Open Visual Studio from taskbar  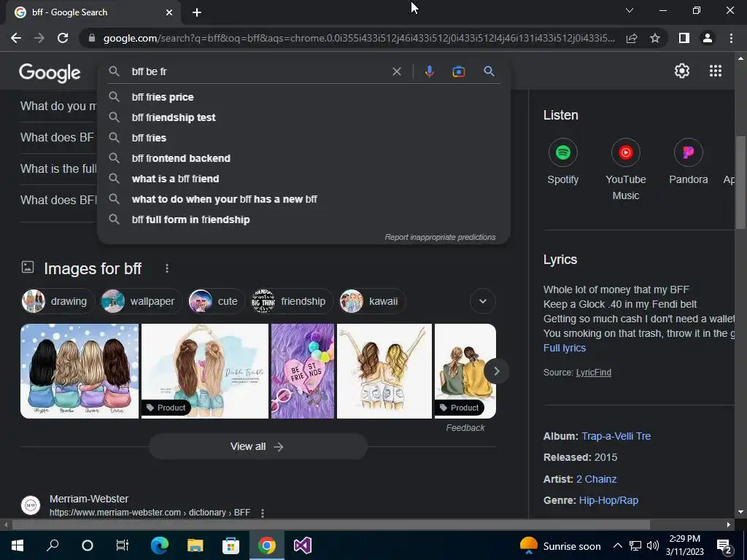[302, 545]
